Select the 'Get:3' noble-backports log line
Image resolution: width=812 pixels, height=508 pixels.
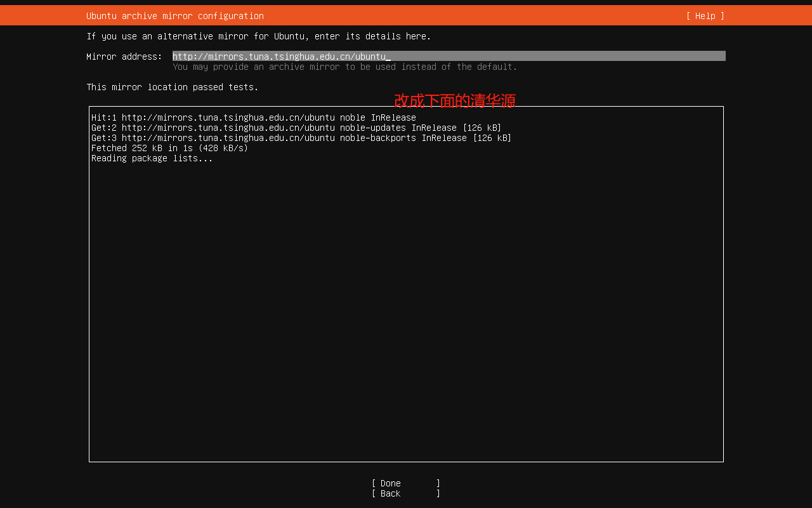pyautogui.click(x=301, y=138)
